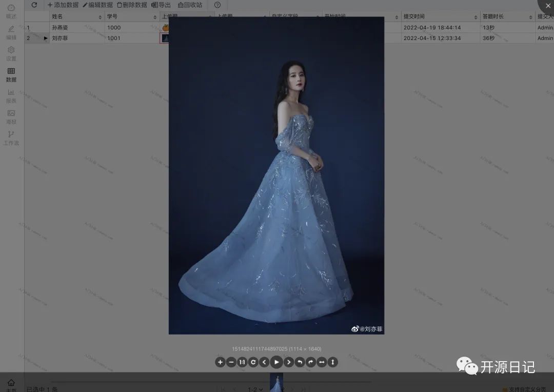Open 海报 poster section in sidebar
Viewport: 554px width, 392px height.
click(11, 117)
